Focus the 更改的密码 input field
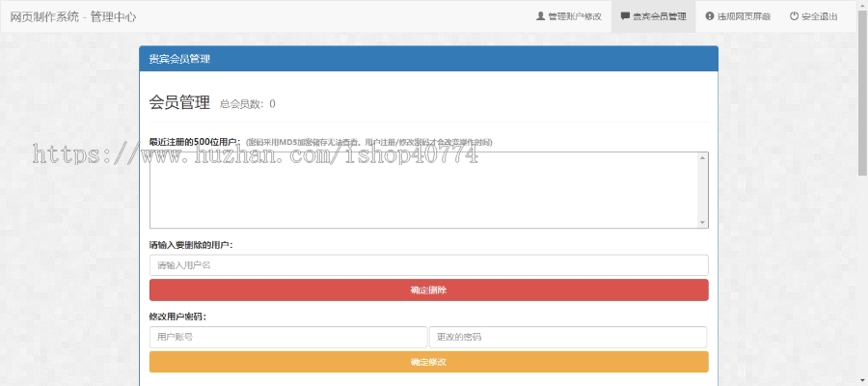Viewport: 868px width, 386px height. point(568,337)
